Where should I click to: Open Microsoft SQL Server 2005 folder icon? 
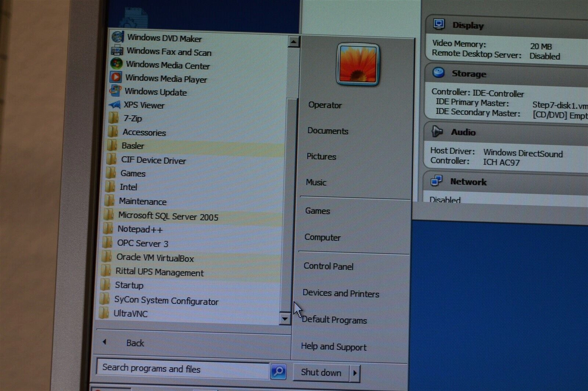pyautogui.click(x=108, y=215)
